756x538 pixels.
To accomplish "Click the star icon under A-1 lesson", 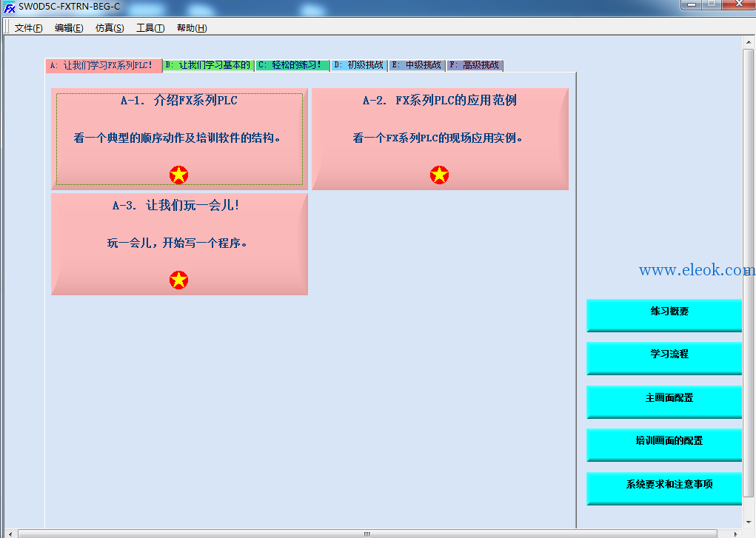I will point(179,175).
